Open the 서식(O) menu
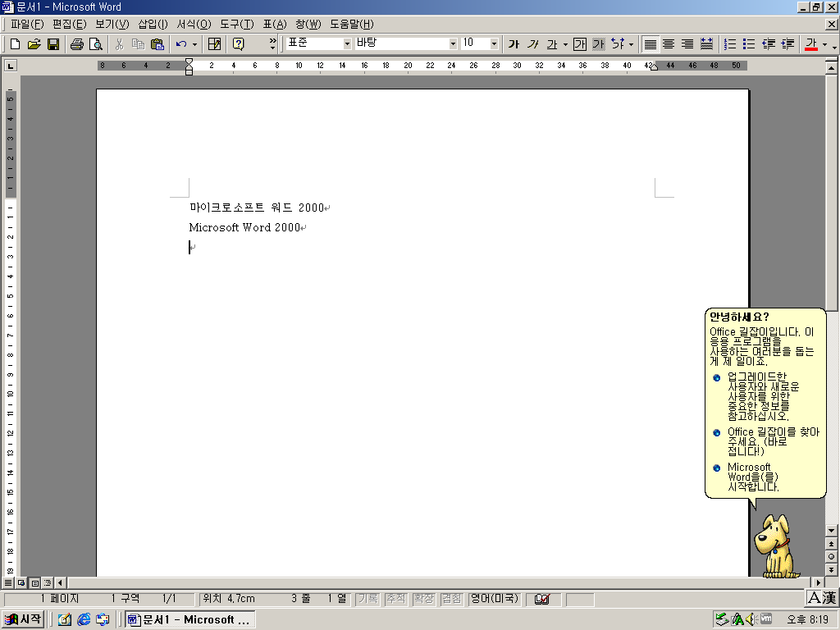Viewport: 840px width, 630px height. 194,24
